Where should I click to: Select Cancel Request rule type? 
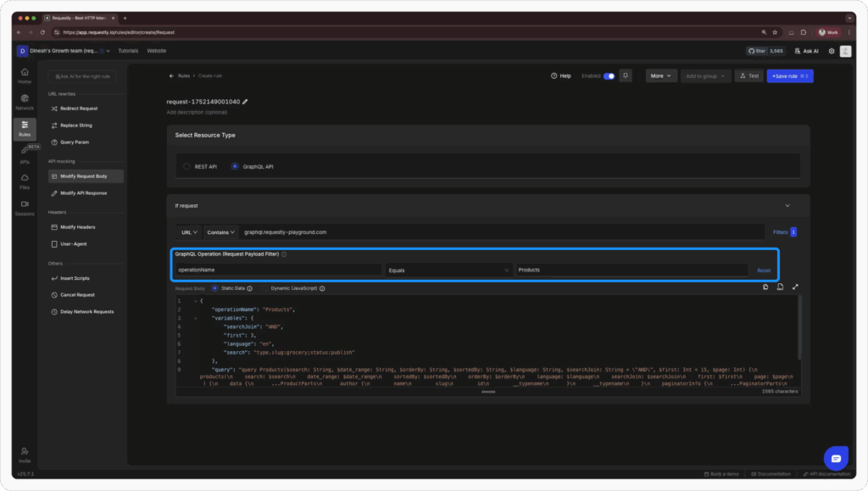click(86, 295)
